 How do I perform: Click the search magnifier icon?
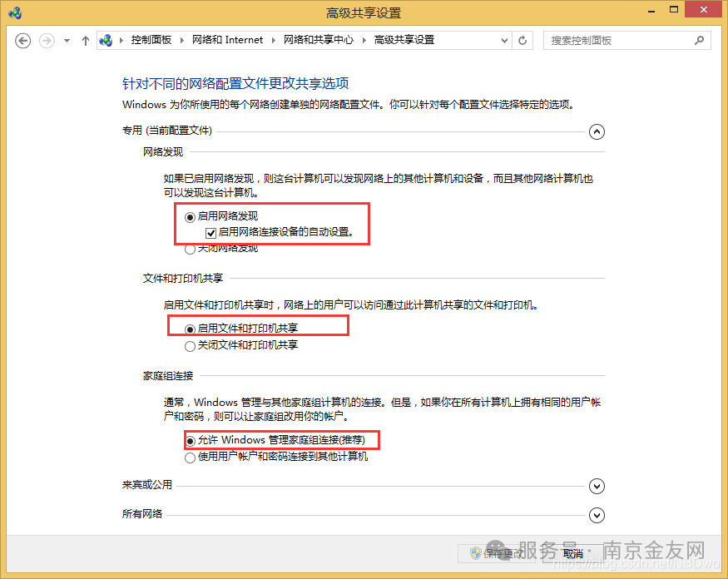coord(699,40)
